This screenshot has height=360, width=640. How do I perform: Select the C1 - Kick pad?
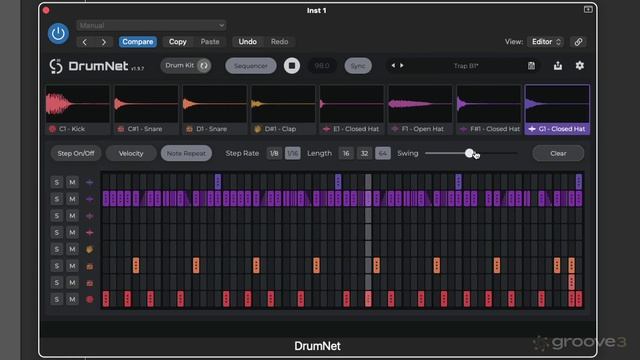(x=78, y=109)
